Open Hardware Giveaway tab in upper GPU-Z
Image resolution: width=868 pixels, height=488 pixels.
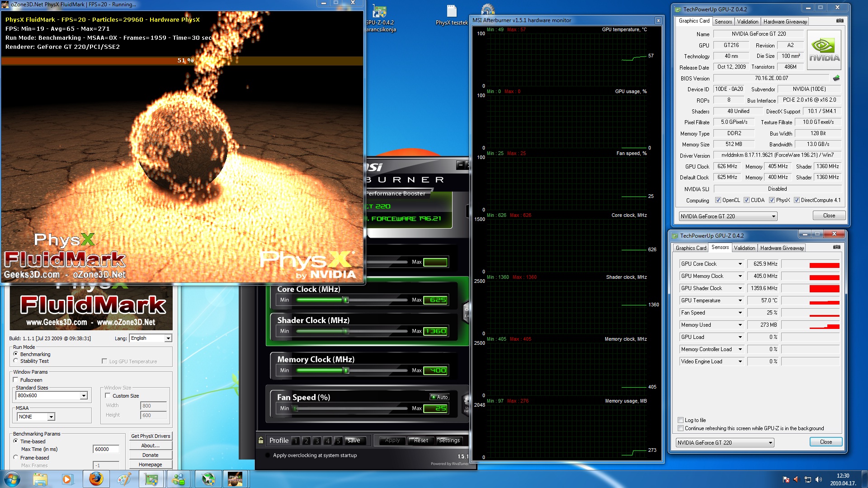[785, 22]
